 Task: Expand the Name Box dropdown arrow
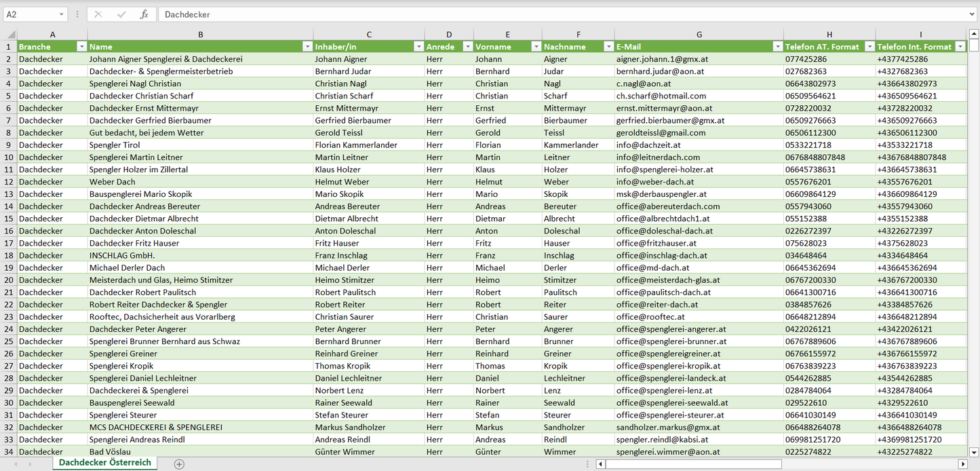(62, 14)
